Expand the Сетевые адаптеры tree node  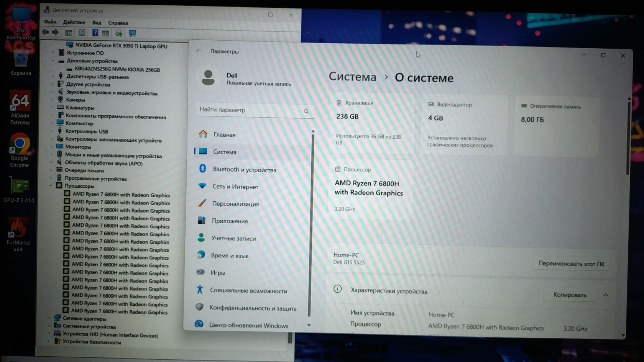(49, 318)
